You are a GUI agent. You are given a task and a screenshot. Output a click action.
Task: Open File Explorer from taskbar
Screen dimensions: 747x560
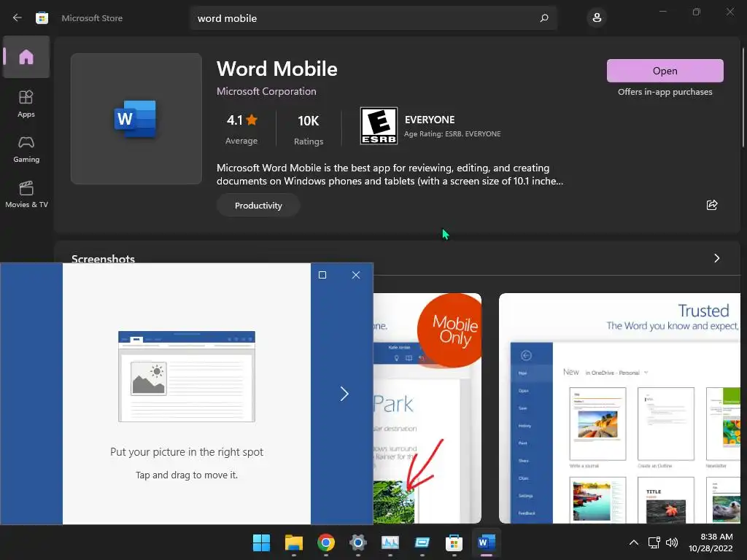pyautogui.click(x=294, y=542)
